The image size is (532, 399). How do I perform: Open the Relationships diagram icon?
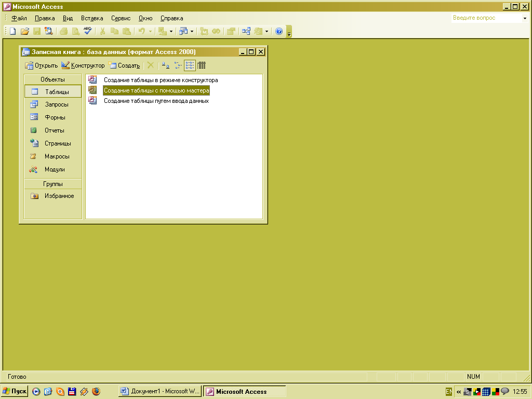click(246, 31)
